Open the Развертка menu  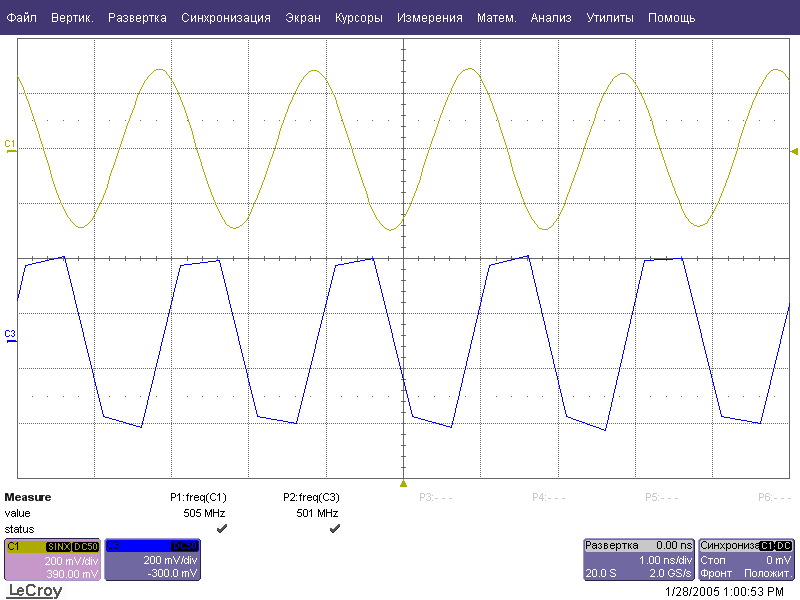[137, 18]
